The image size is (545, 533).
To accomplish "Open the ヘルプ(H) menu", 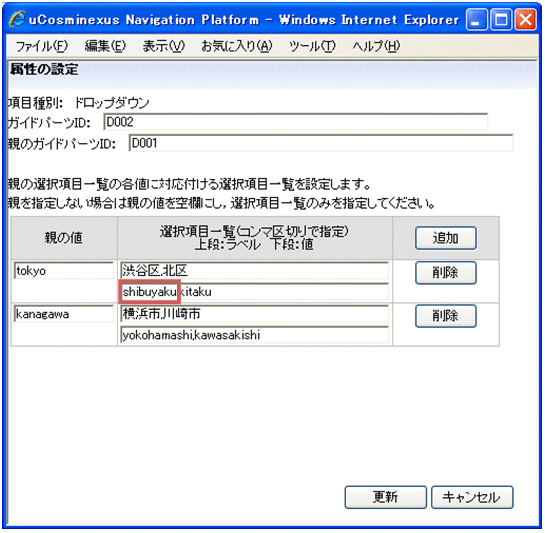I will click(376, 46).
